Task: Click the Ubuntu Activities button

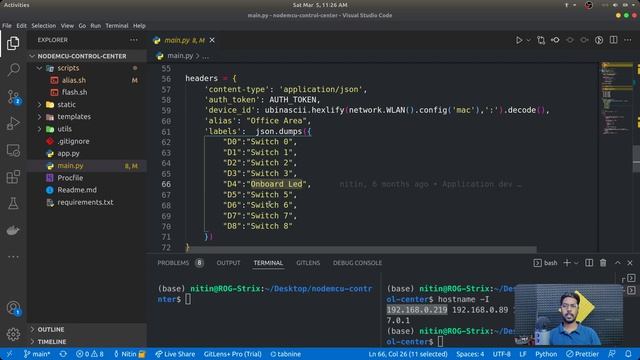Action: point(16,5)
